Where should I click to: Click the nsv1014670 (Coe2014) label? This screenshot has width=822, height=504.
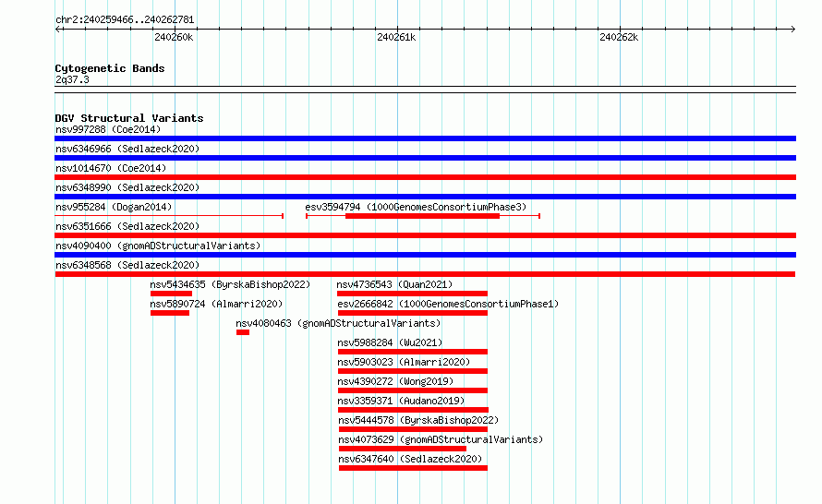111,168
